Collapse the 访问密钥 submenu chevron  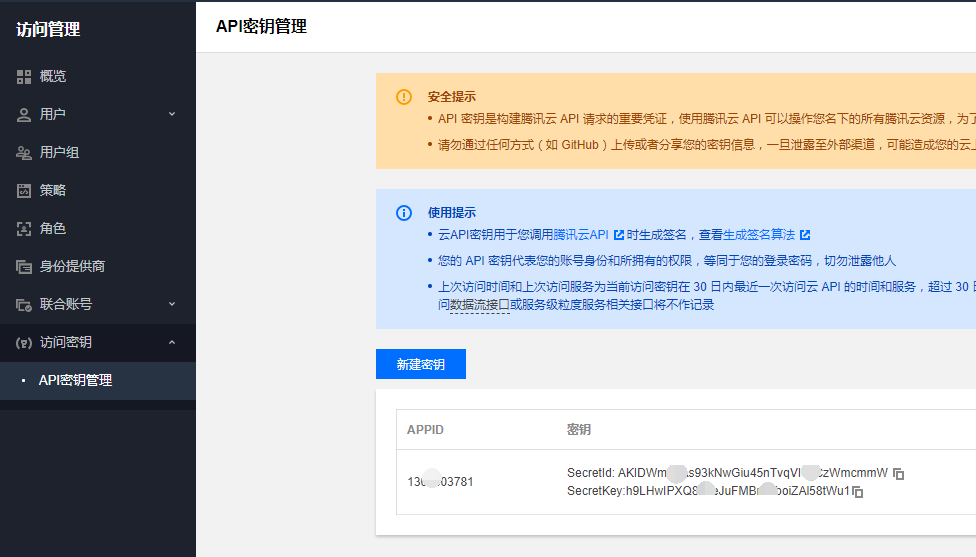click(x=172, y=342)
